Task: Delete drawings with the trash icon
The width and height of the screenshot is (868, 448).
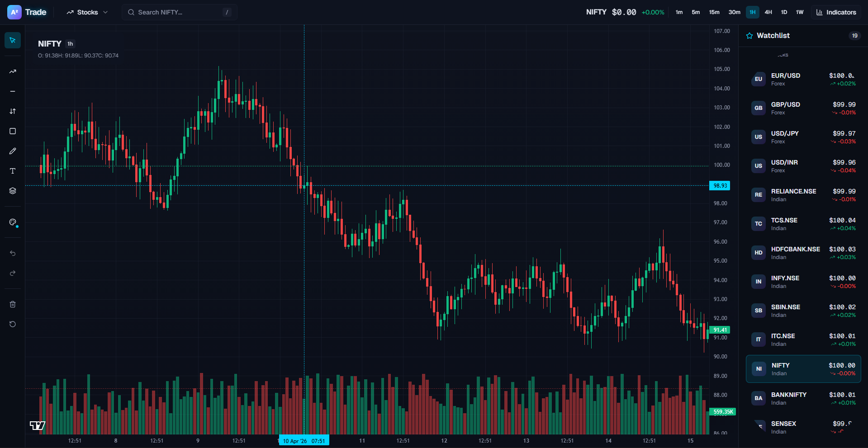Action: click(x=13, y=304)
